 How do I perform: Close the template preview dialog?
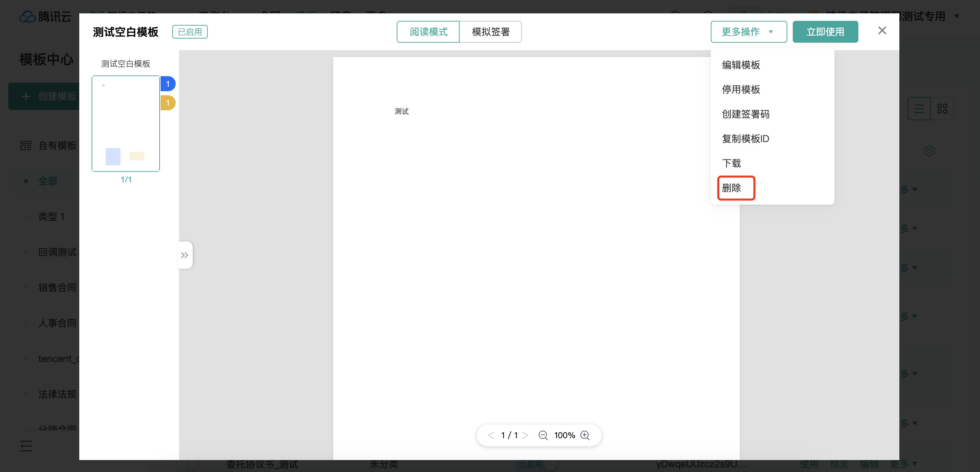[882, 30]
